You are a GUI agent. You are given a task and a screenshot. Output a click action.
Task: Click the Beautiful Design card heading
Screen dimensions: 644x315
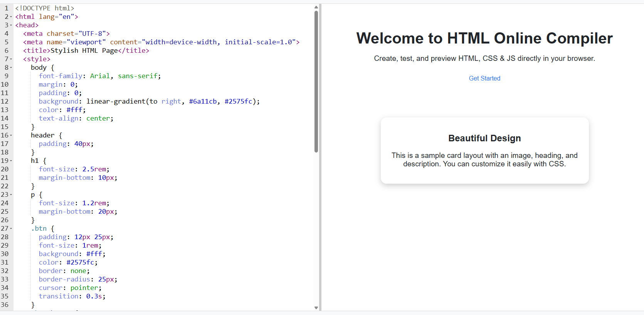coord(484,138)
